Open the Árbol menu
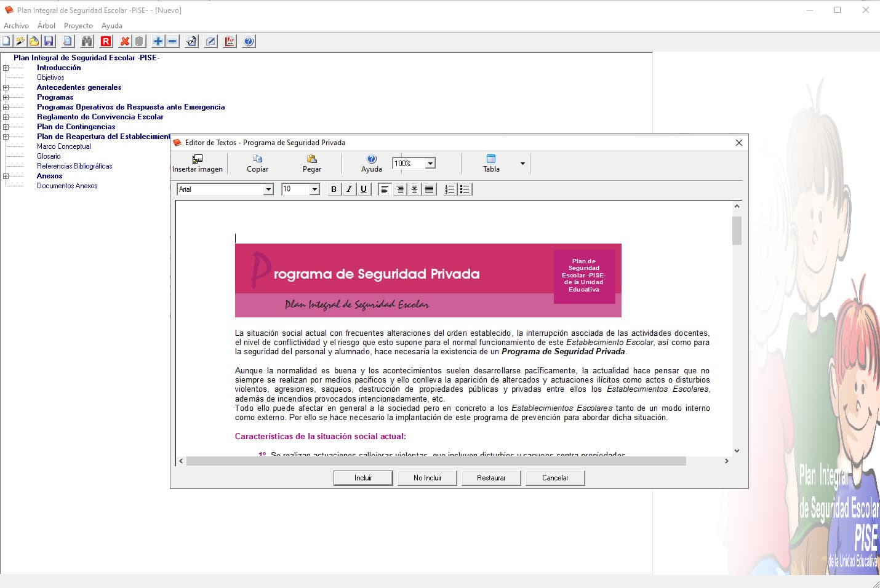The height and width of the screenshot is (588, 880). pyautogui.click(x=46, y=26)
